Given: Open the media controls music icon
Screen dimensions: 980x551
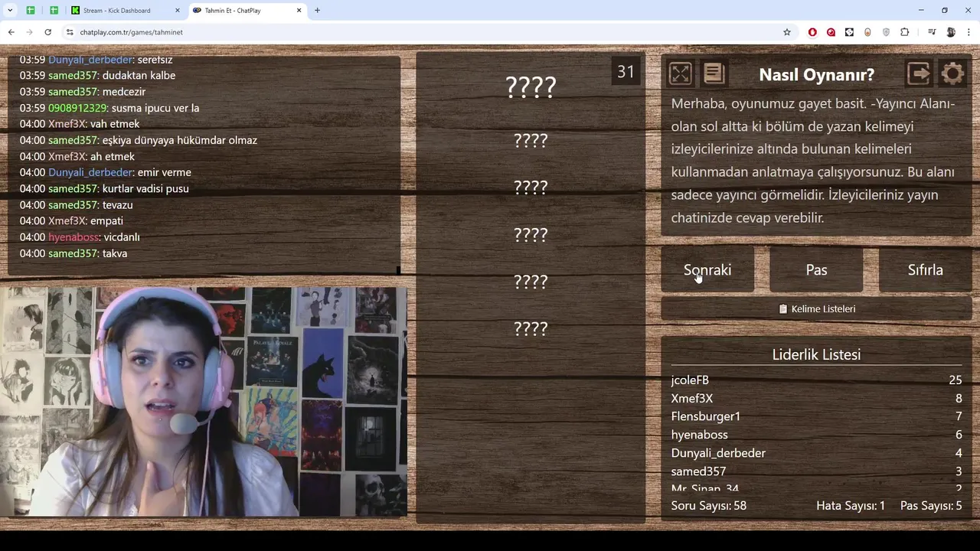Looking at the screenshot, I should (932, 32).
